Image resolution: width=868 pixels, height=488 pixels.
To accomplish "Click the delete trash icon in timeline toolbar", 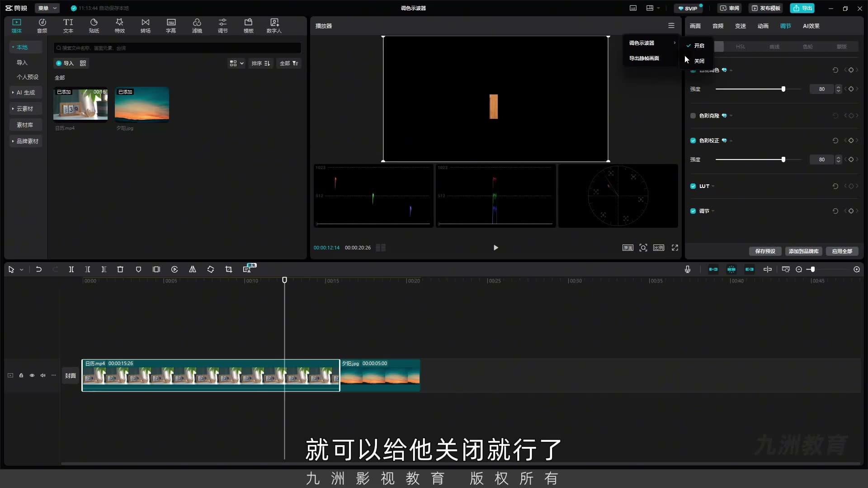I will click(x=120, y=269).
